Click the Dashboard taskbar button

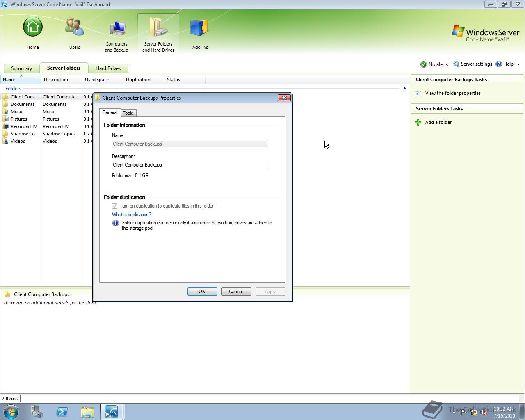112,412
